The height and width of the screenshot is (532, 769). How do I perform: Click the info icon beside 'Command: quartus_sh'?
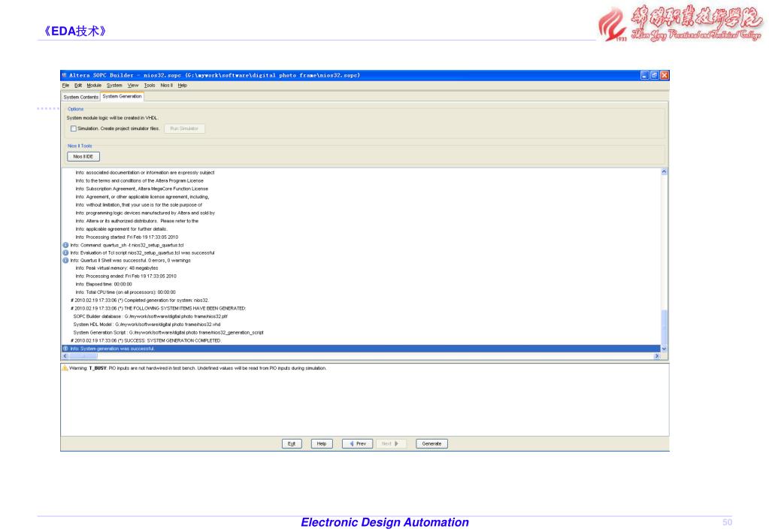click(65, 245)
